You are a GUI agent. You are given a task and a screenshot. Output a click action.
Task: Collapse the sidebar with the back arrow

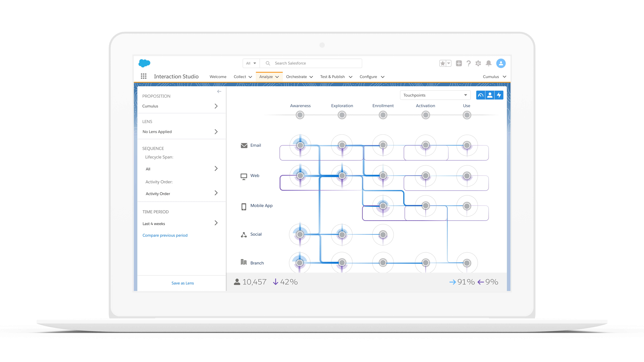tap(219, 91)
